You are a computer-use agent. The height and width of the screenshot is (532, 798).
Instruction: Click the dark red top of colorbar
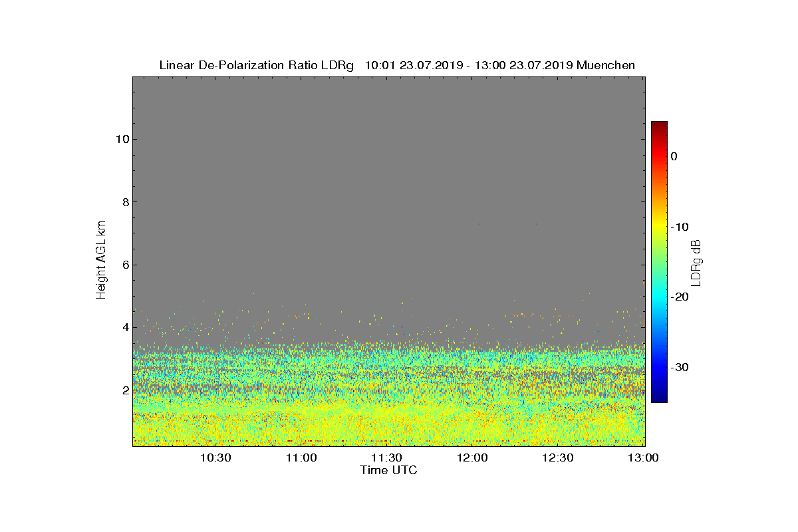click(659, 125)
